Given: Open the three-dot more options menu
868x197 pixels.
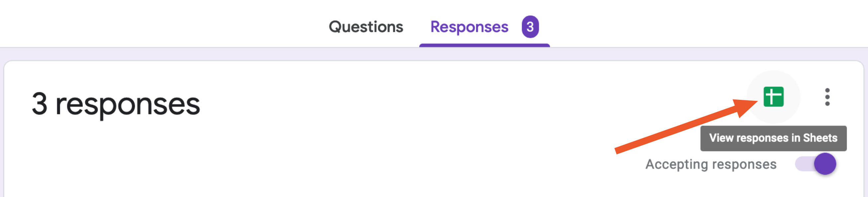Looking at the screenshot, I should click(827, 97).
